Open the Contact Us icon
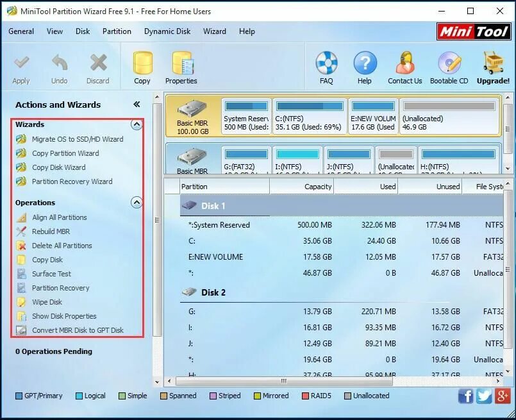The height and width of the screenshot is (420, 516). [x=405, y=63]
